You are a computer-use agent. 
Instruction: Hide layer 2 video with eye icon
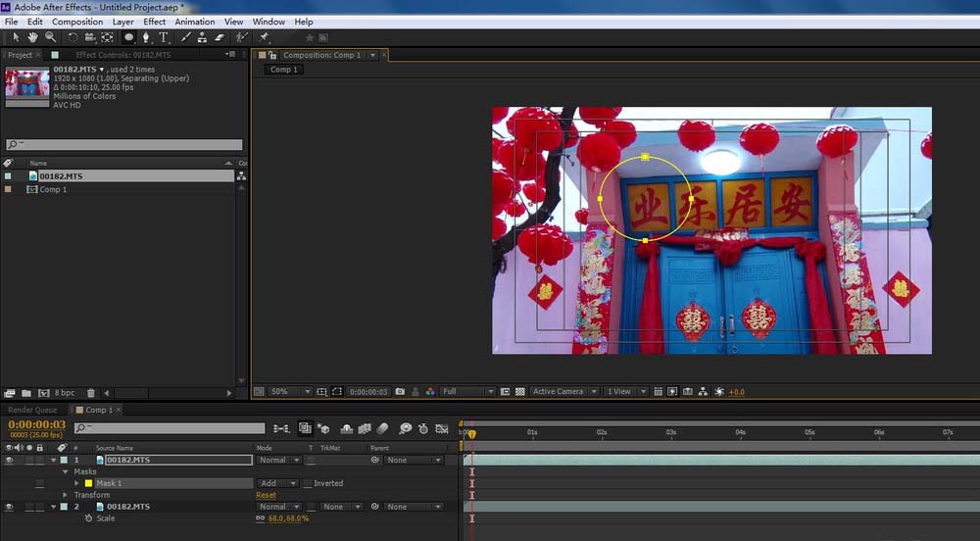click(9, 507)
